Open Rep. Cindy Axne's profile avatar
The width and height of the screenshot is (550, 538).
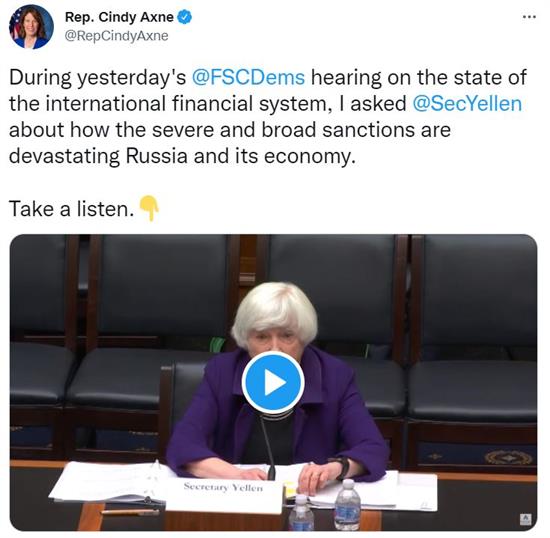point(32,27)
